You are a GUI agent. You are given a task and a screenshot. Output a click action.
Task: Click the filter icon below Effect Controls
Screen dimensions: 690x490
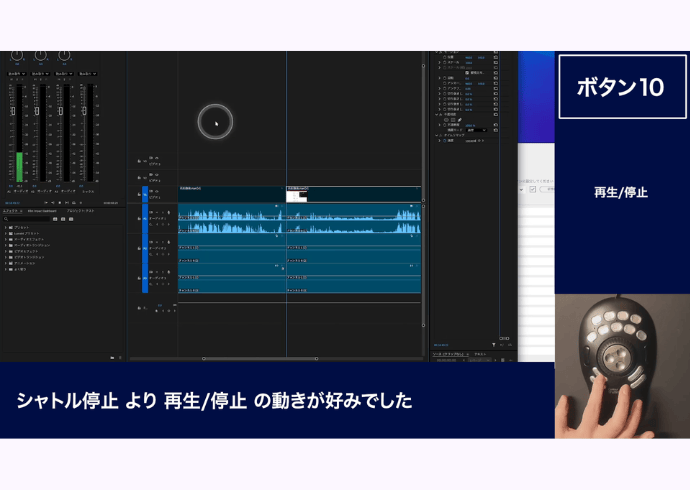tap(494, 345)
